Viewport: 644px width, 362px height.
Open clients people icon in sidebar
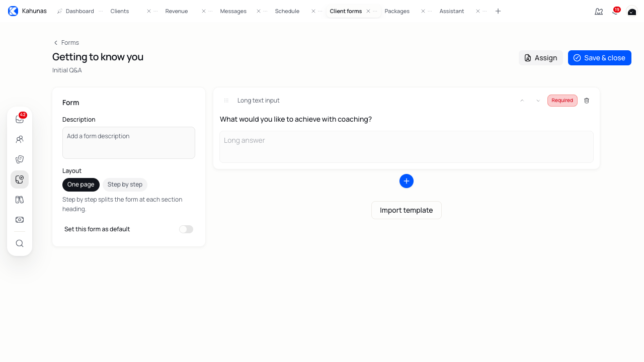pos(20,139)
